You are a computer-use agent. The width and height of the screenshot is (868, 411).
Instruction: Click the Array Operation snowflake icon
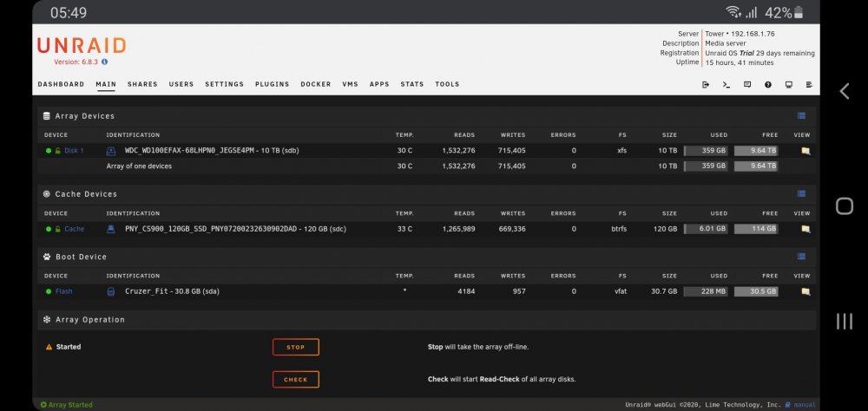(47, 320)
